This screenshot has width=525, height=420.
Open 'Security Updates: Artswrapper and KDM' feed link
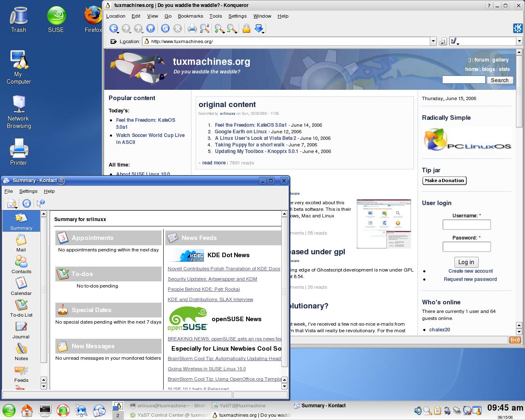(212, 279)
